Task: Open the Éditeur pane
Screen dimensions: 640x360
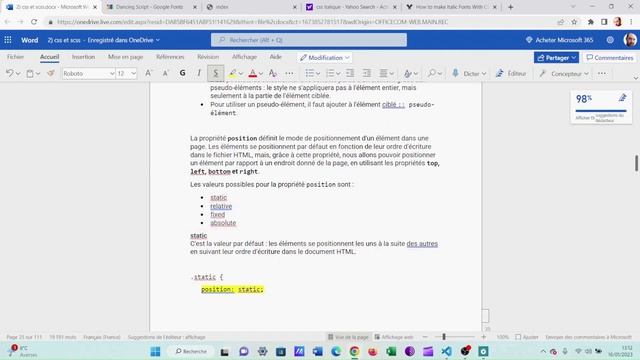Action: (511, 73)
